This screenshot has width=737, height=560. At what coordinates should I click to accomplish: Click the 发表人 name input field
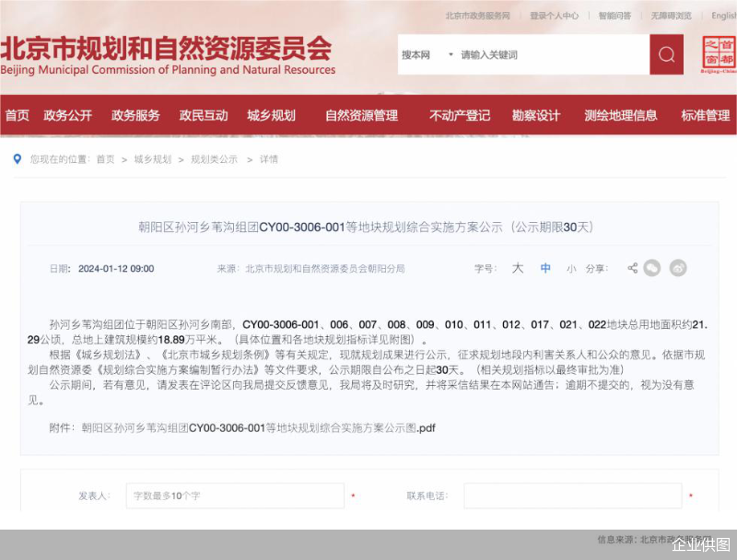tap(235, 495)
